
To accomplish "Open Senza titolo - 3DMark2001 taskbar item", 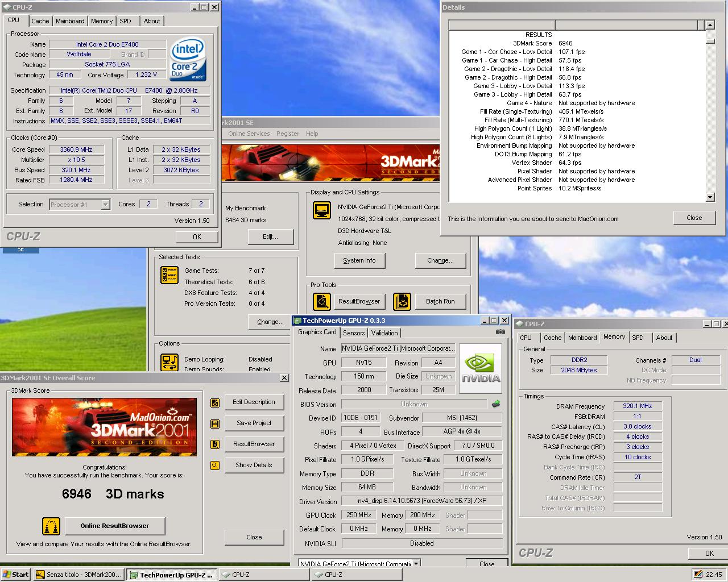I will coord(78,575).
